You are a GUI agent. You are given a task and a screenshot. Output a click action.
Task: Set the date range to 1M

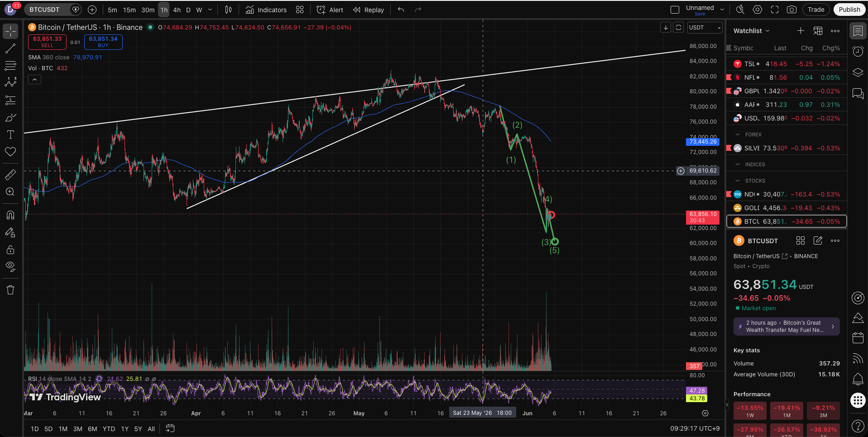[63, 429]
